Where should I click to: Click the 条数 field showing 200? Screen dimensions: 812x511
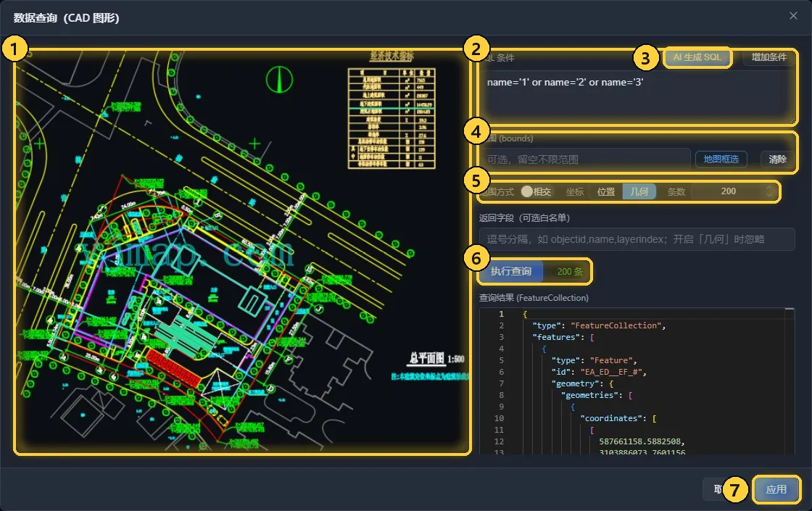(x=728, y=191)
